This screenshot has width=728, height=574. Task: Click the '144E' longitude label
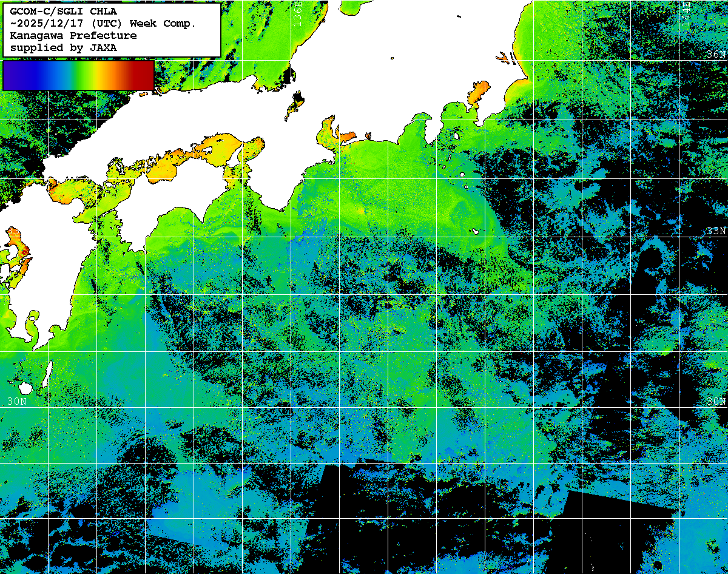686,13
